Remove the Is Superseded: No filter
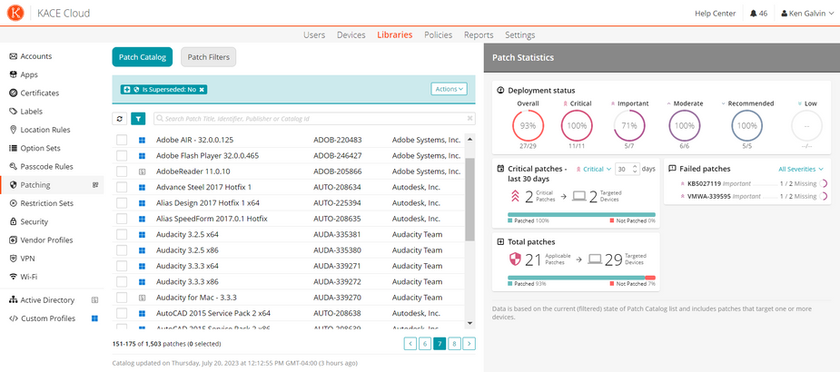The width and height of the screenshot is (840, 372). coord(201,90)
